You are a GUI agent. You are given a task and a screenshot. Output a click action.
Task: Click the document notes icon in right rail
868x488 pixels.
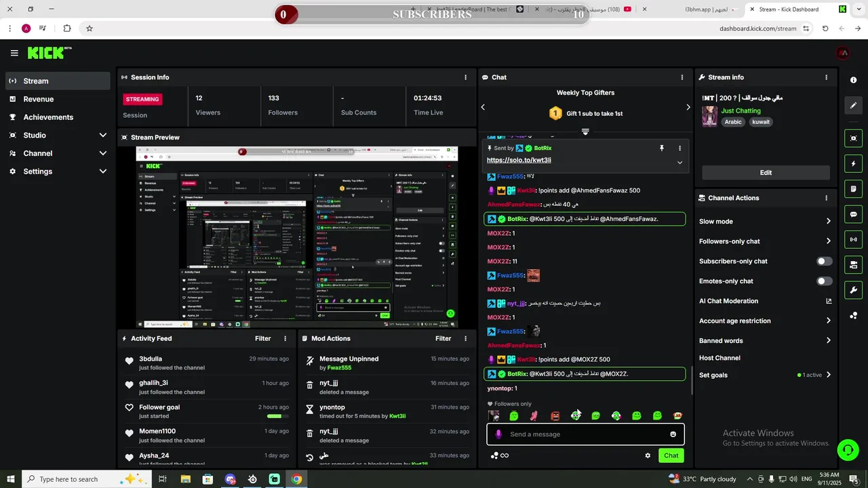pos(853,188)
